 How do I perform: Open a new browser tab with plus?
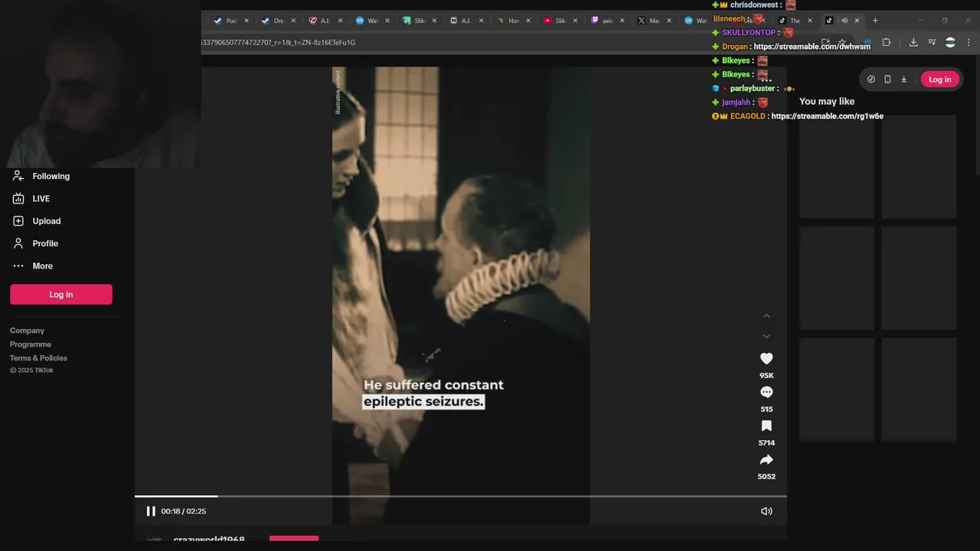(875, 21)
